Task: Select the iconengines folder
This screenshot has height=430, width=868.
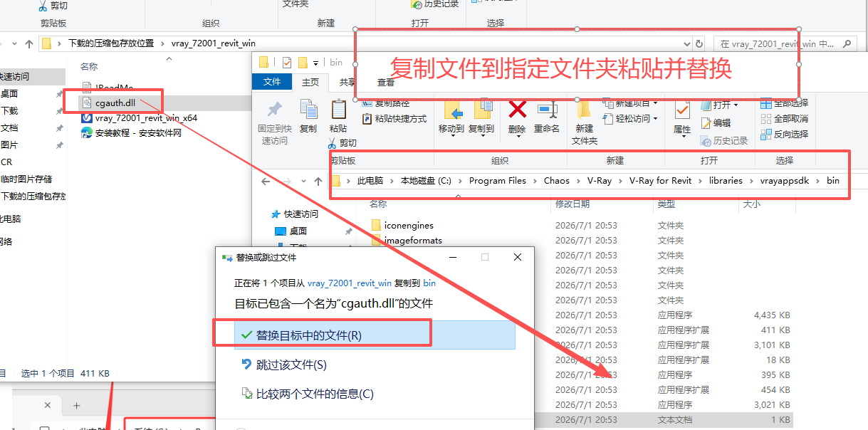Action: tap(402, 226)
